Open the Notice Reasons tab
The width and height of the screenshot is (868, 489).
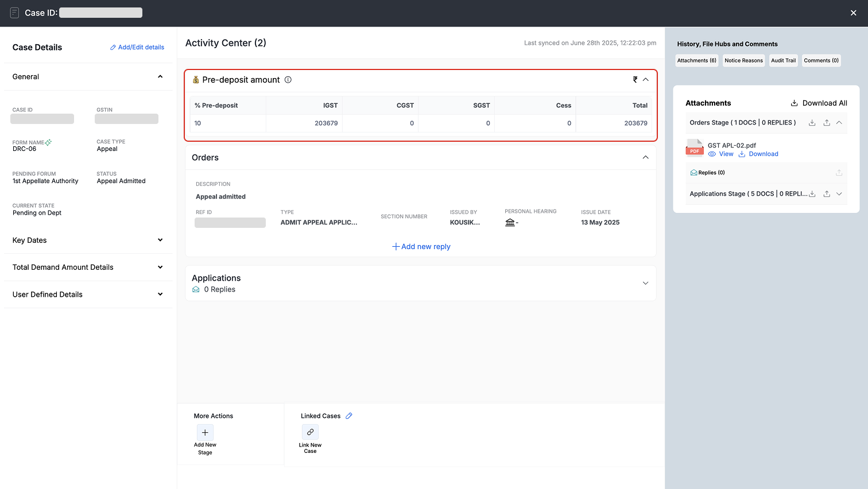[x=743, y=60]
